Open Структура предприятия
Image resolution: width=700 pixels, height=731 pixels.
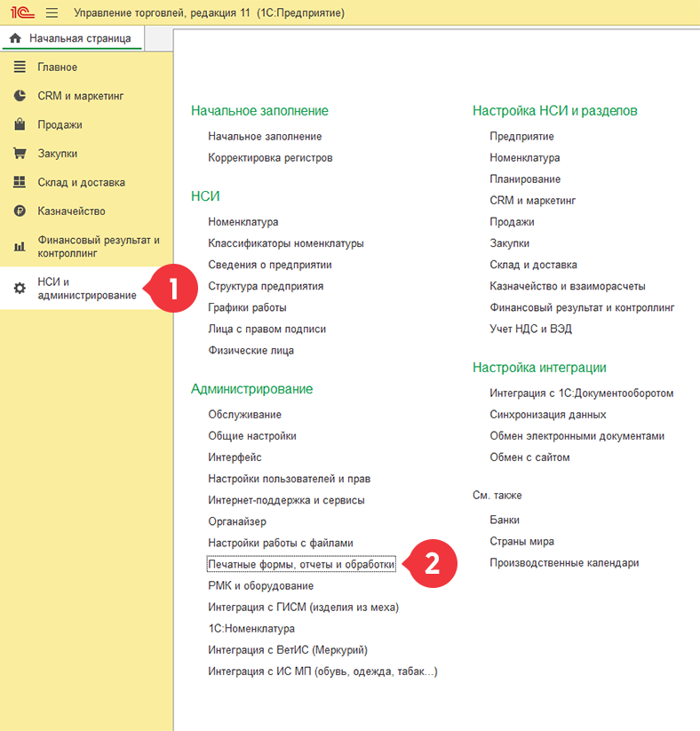266,286
